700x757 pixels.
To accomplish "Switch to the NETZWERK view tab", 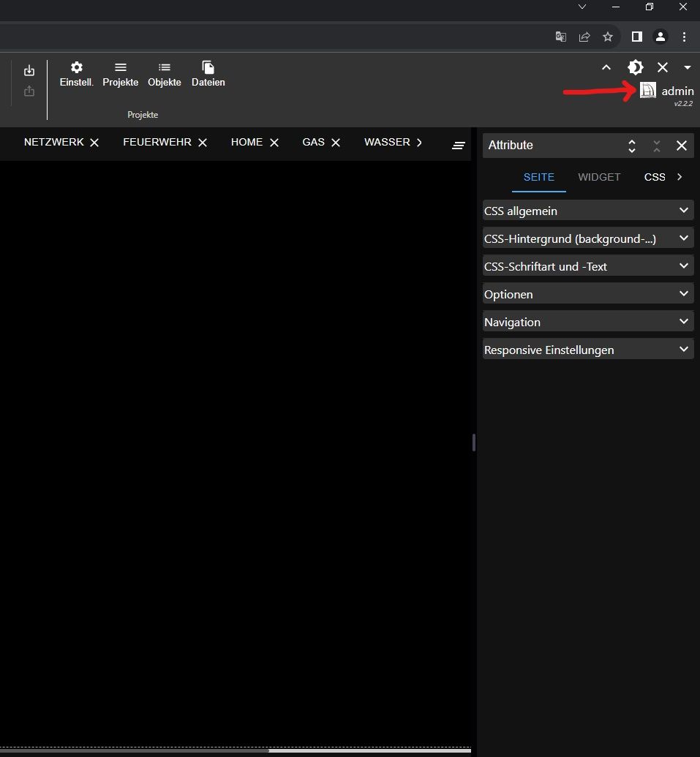I will (54, 142).
